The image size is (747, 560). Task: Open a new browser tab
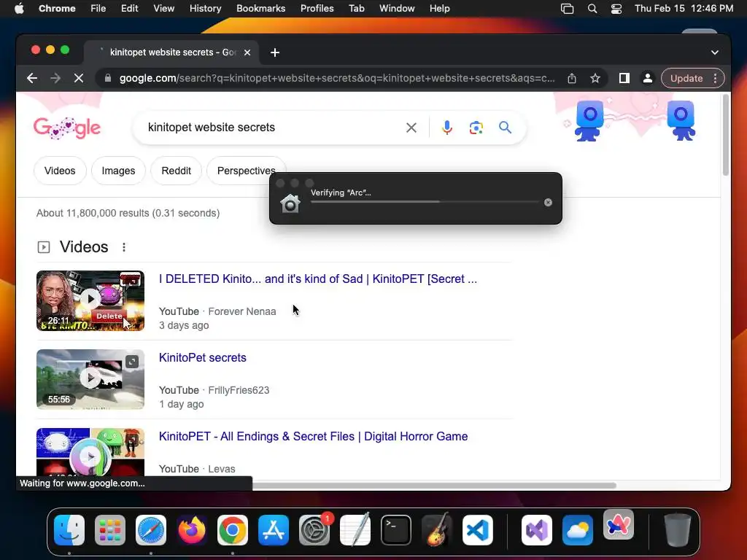275,52
